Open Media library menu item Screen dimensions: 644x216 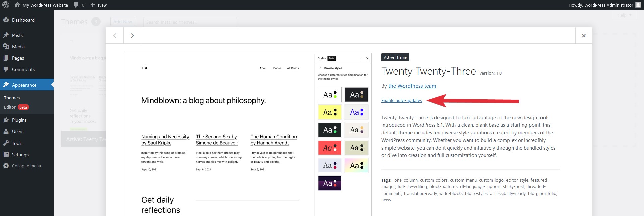pos(27,47)
